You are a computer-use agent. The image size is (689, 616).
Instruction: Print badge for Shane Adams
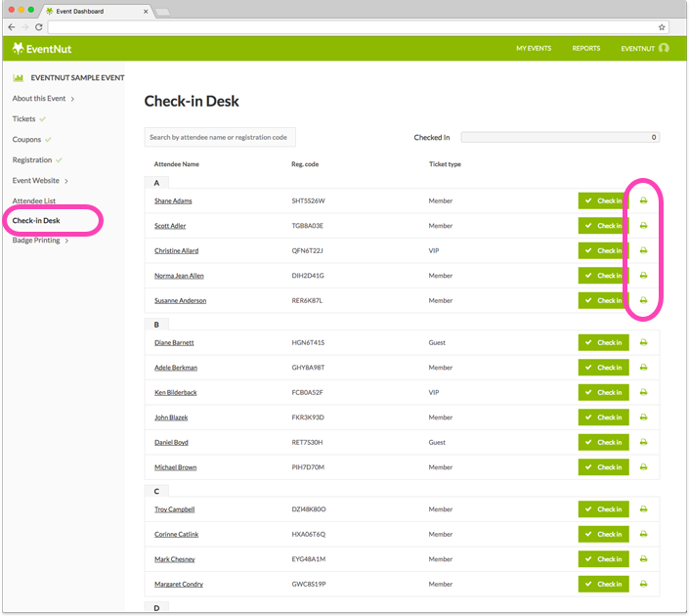pyautogui.click(x=643, y=200)
